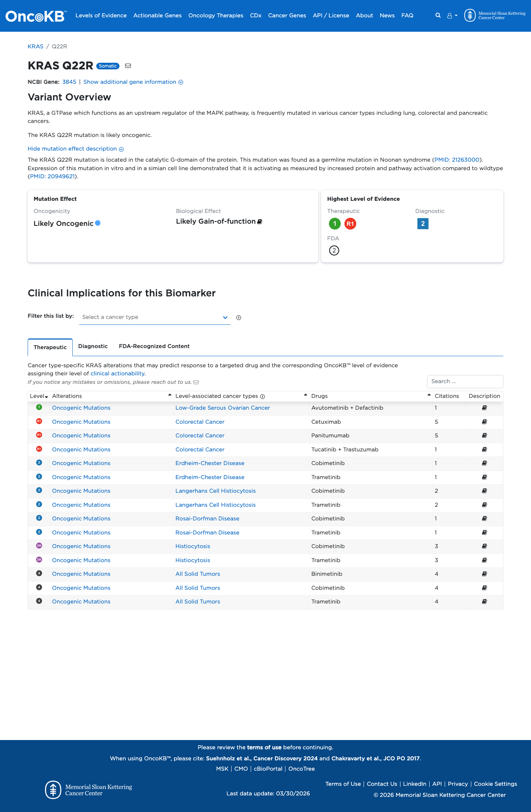This screenshot has width=531, height=812.
Task: Click Contact Us footer link
Action: [382, 784]
